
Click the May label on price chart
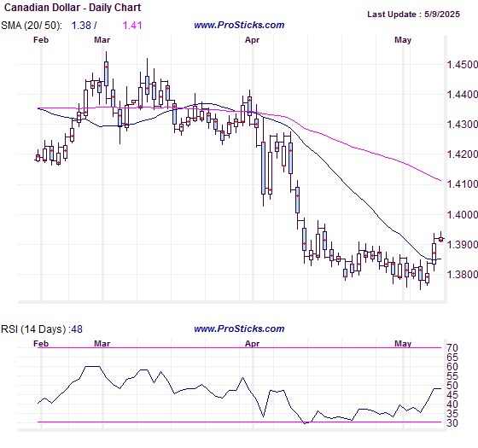pyautogui.click(x=403, y=40)
